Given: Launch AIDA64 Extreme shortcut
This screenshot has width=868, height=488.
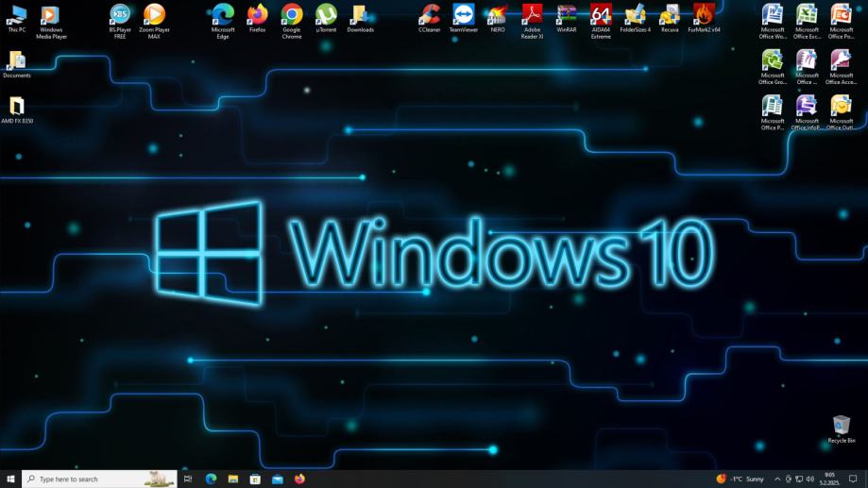Looking at the screenshot, I should pyautogui.click(x=601, y=22).
